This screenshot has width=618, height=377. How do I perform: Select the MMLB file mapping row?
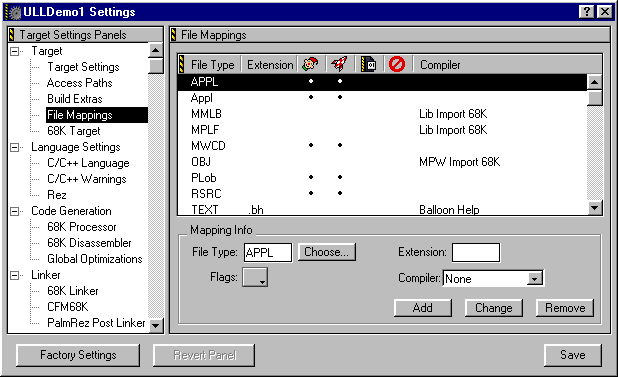tap(382, 114)
